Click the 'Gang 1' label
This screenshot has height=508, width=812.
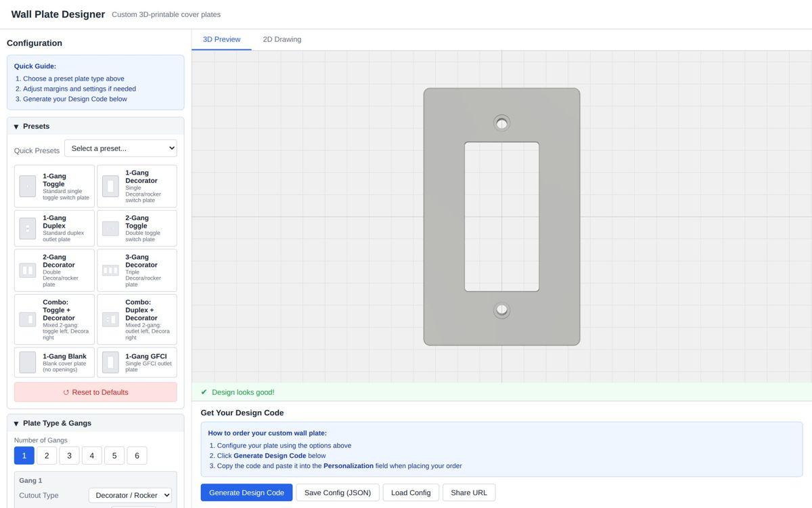(x=30, y=480)
